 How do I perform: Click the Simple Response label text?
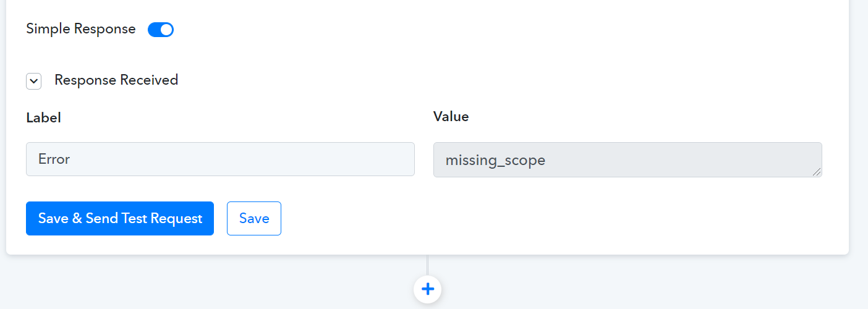coord(81,29)
